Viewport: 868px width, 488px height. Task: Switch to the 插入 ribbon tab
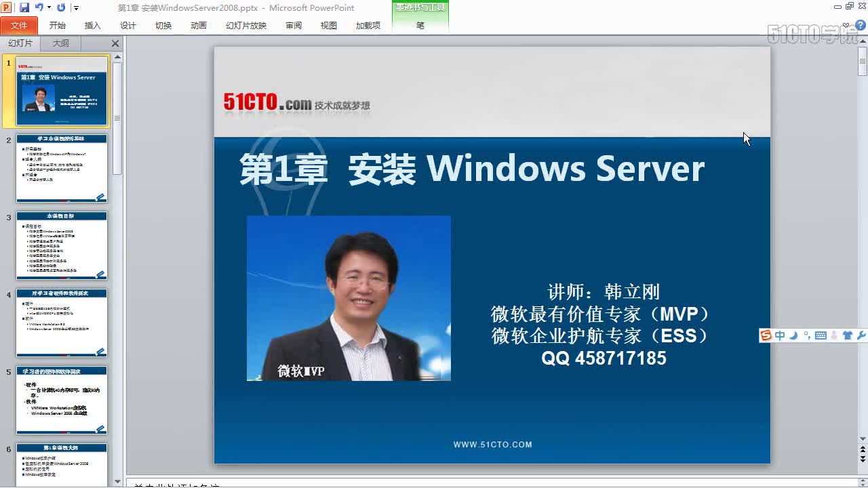tap(93, 26)
